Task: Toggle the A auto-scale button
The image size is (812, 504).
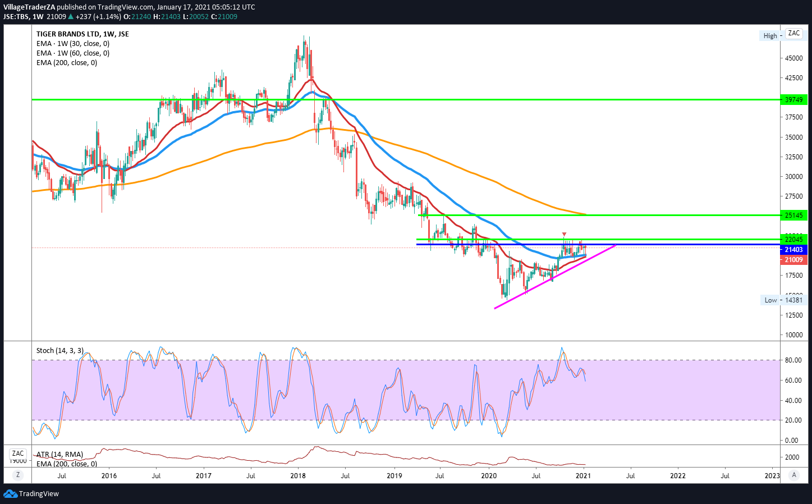Action: (793, 475)
